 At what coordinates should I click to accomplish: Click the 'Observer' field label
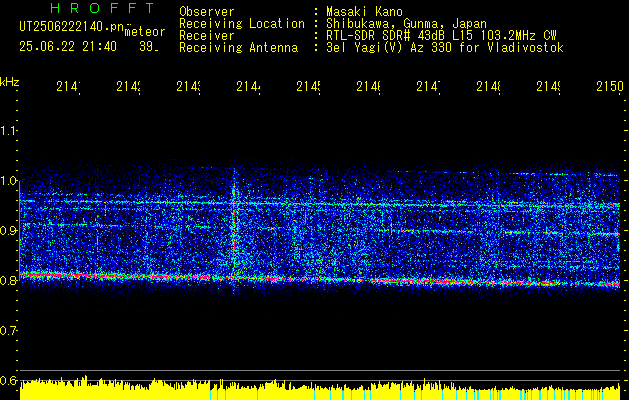click(x=207, y=11)
